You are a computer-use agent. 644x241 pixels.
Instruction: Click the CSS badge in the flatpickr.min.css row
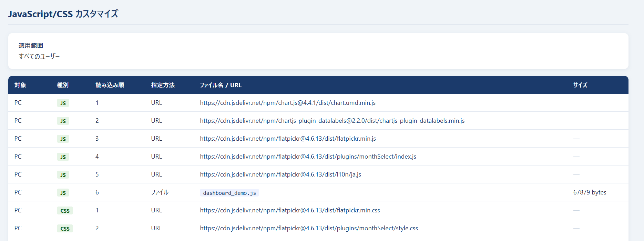tap(65, 211)
